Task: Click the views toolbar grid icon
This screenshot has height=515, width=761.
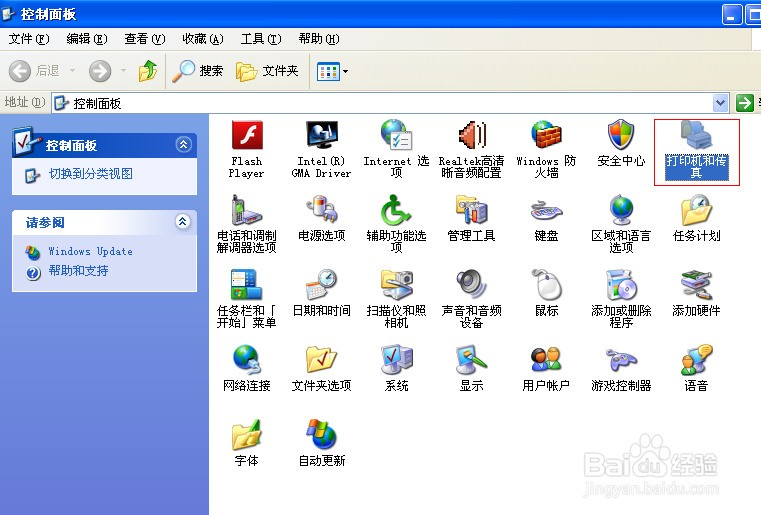Action: [x=328, y=72]
